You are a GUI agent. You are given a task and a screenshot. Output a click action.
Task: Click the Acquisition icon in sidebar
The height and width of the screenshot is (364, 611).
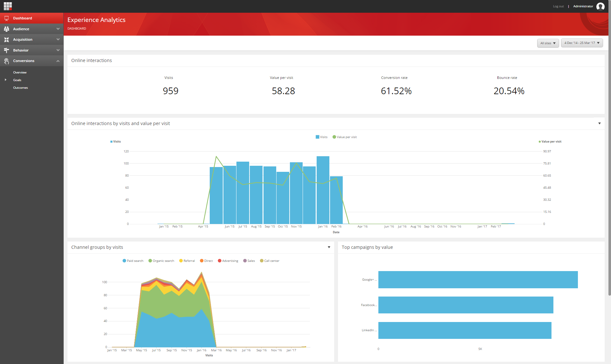point(6,39)
